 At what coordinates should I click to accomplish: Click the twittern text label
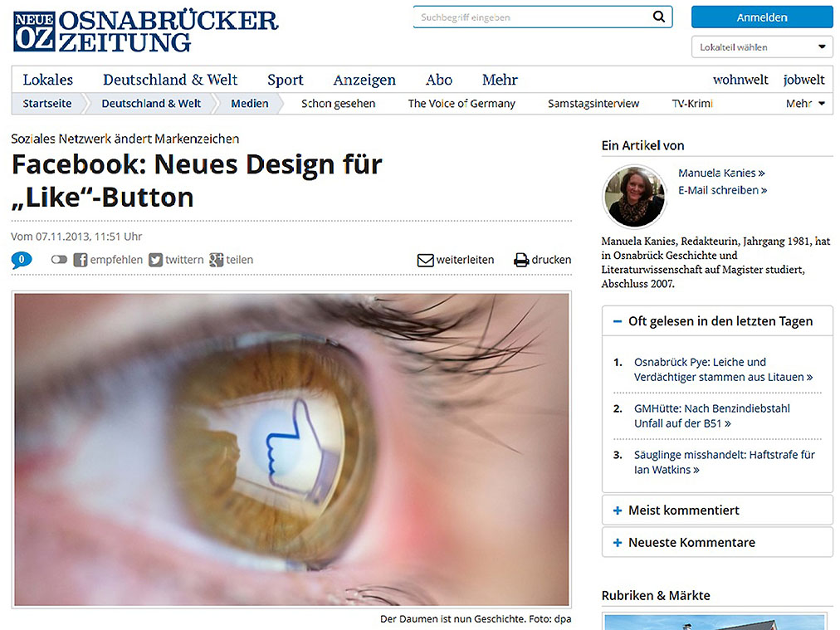click(184, 260)
